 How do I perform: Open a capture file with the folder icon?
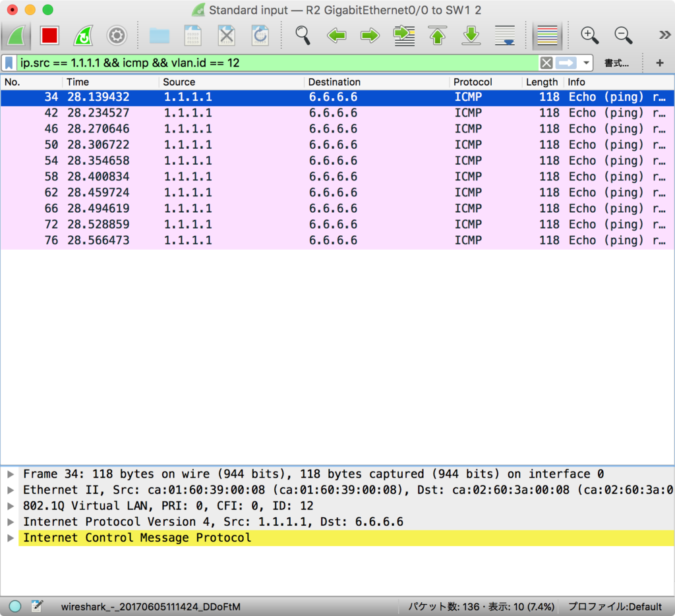point(160,36)
